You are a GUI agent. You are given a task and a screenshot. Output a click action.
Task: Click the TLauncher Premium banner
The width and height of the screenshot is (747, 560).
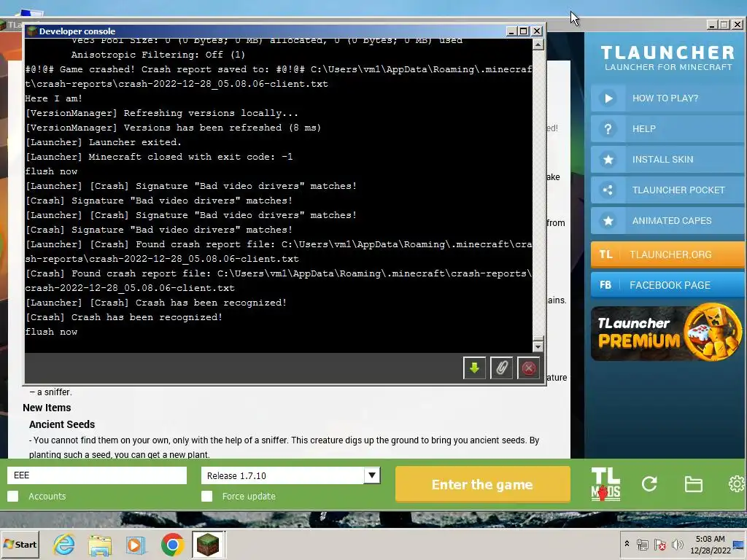[667, 332]
